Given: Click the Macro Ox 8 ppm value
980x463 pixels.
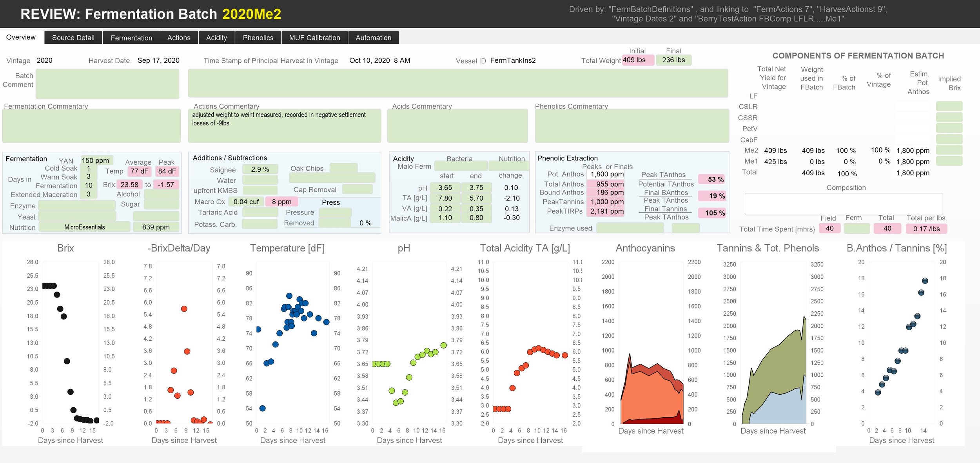Looking at the screenshot, I should 281,202.
